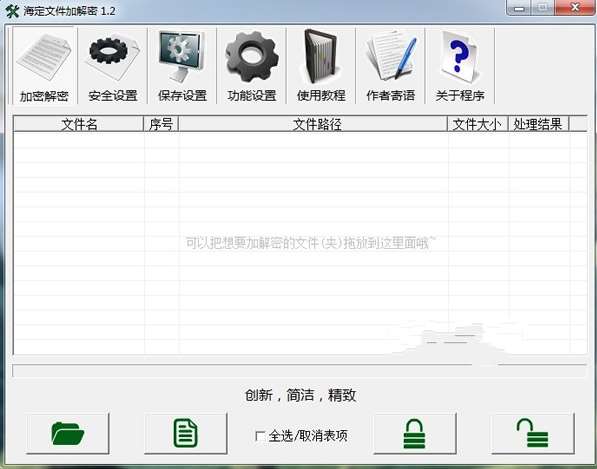Open 作者寄语 paper and pen icon
This screenshot has height=469, width=597.
coord(390,65)
